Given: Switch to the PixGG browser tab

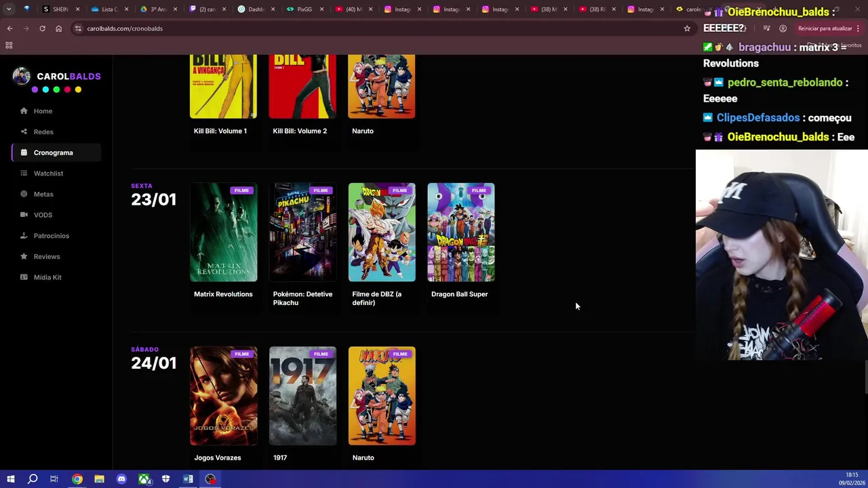Looking at the screenshot, I should tap(304, 9).
